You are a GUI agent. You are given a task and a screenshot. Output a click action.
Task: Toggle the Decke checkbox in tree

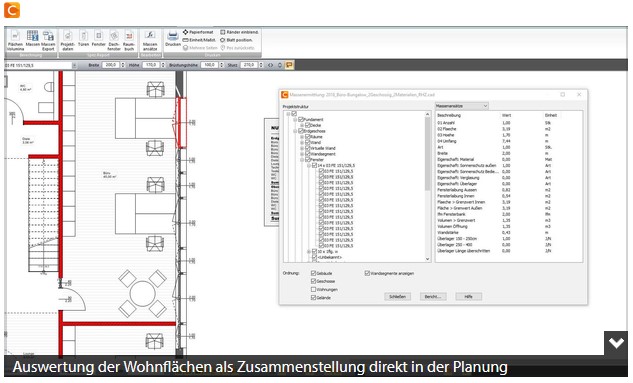[x=308, y=125]
